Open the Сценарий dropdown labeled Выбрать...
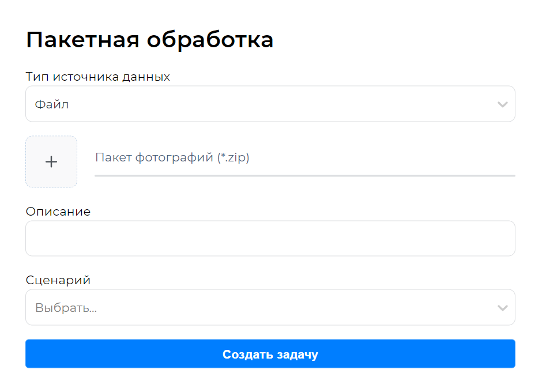This screenshot has height=392, width=546. click(x=270, y=307)
